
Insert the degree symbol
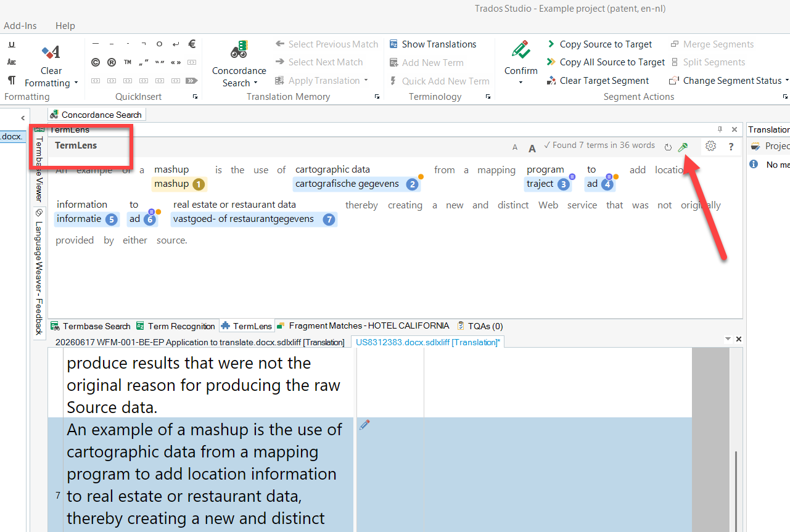coord(160,44)
